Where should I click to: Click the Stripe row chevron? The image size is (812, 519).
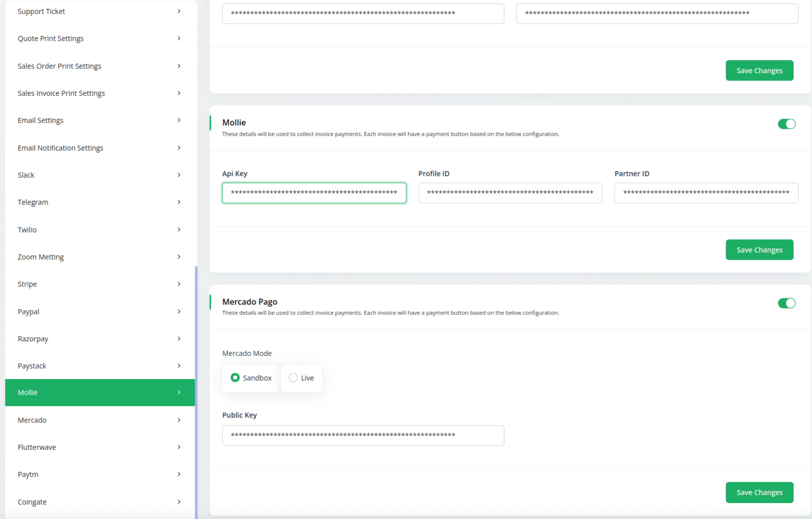point(179,284)
